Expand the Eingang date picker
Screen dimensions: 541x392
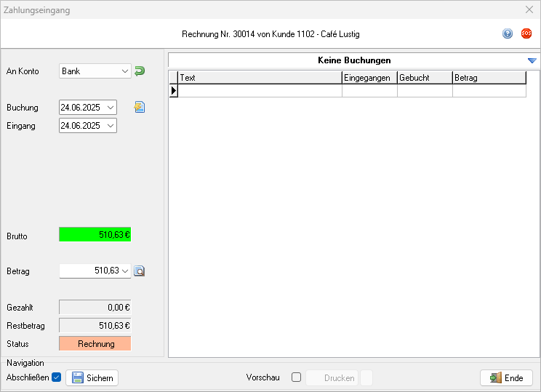[x=111, y=125]
